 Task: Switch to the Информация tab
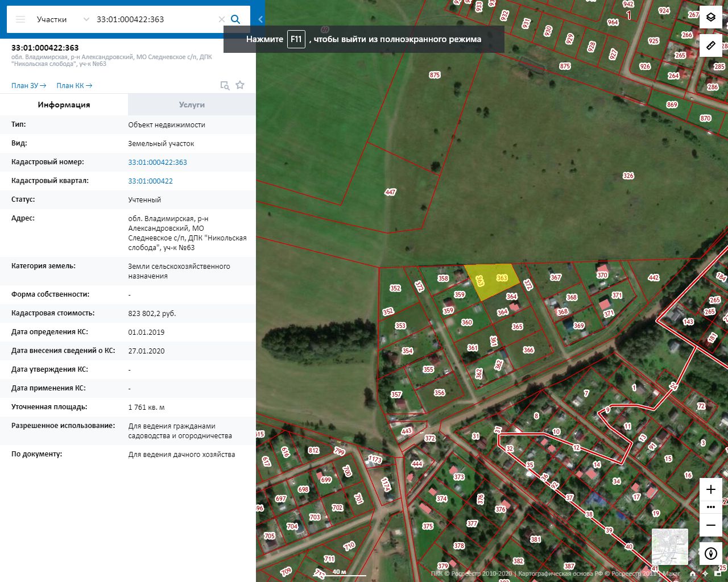tap(64, 105)
